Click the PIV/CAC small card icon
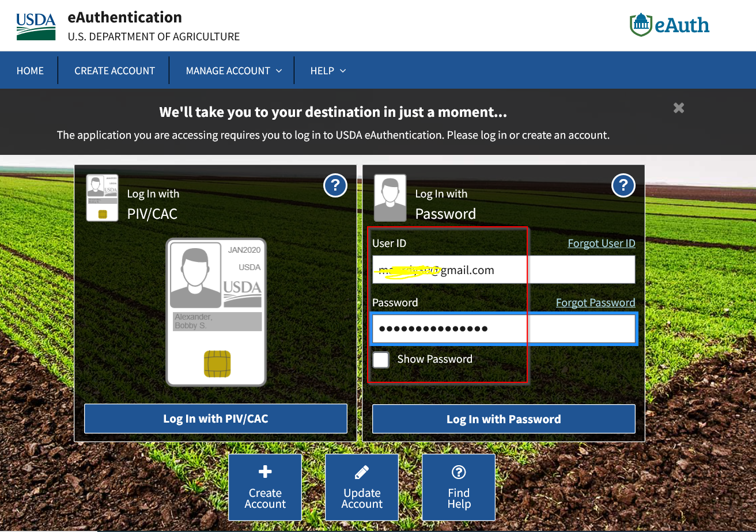Viewport: 756px width, 532px height. [102, 198]
